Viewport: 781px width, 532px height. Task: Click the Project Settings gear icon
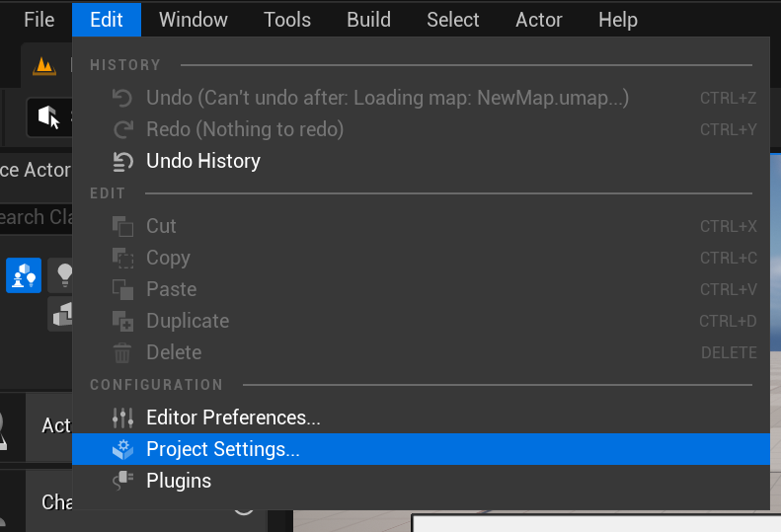coord(122,449)
